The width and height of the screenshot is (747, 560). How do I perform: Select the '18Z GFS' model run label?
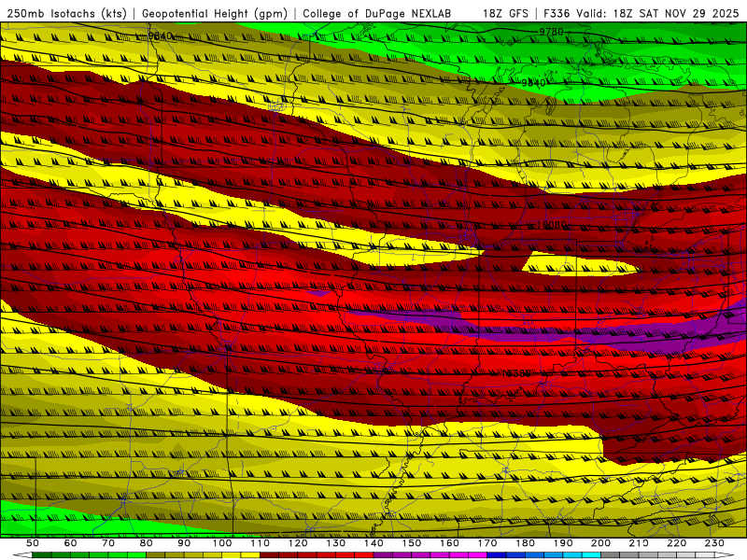coord(505,13)
